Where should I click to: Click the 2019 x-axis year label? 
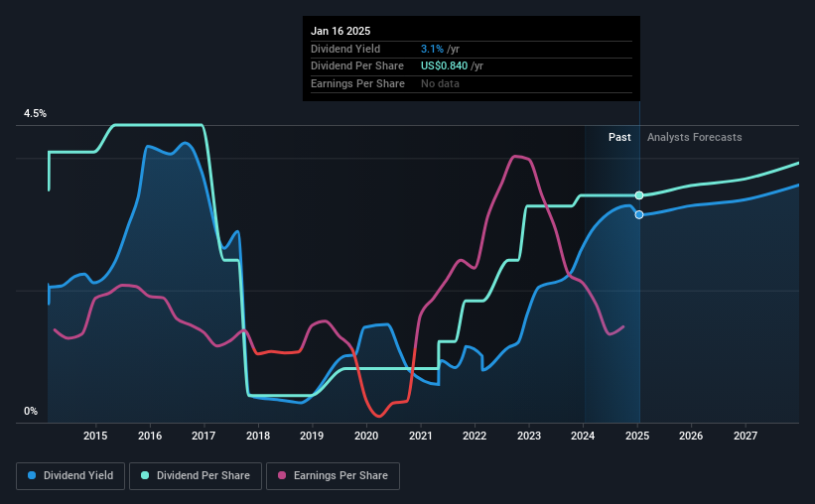(312, 436)
